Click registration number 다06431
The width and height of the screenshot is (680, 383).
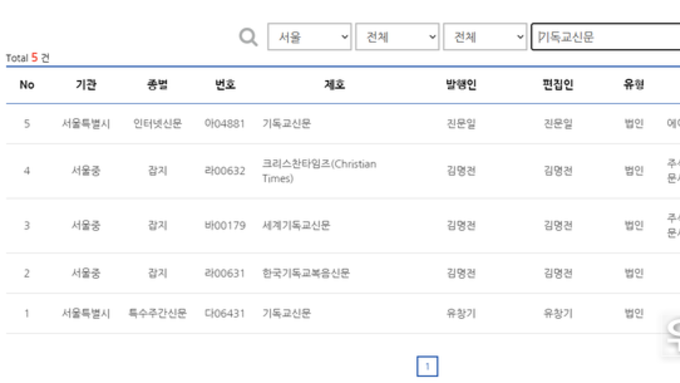pos(225,313)
